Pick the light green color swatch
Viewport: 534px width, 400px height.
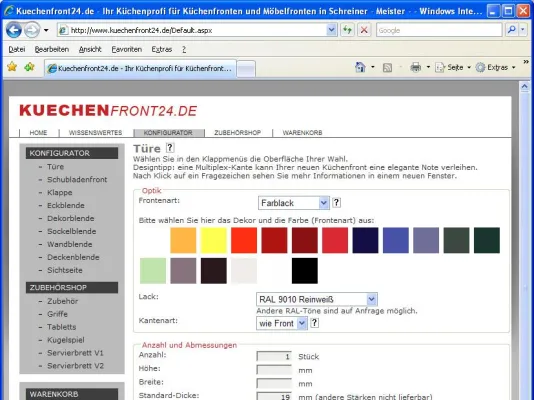pos(153,271)
